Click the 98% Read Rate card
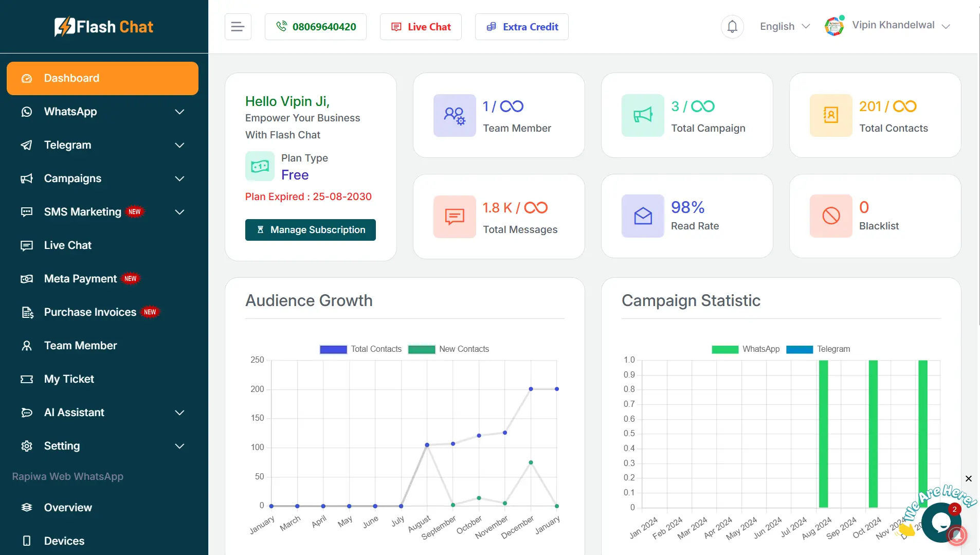This screenshot has height=555, width=980. tap(687, 216)
